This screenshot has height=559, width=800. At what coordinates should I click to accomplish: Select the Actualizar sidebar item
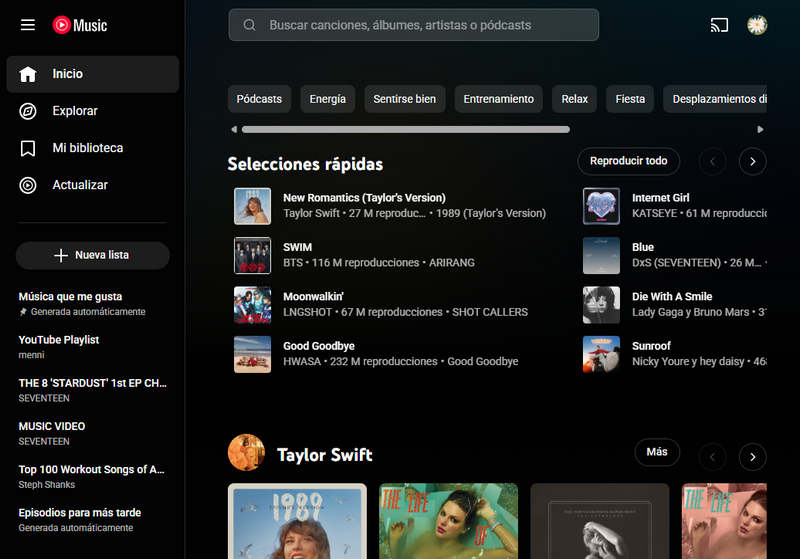click(80, 185)
